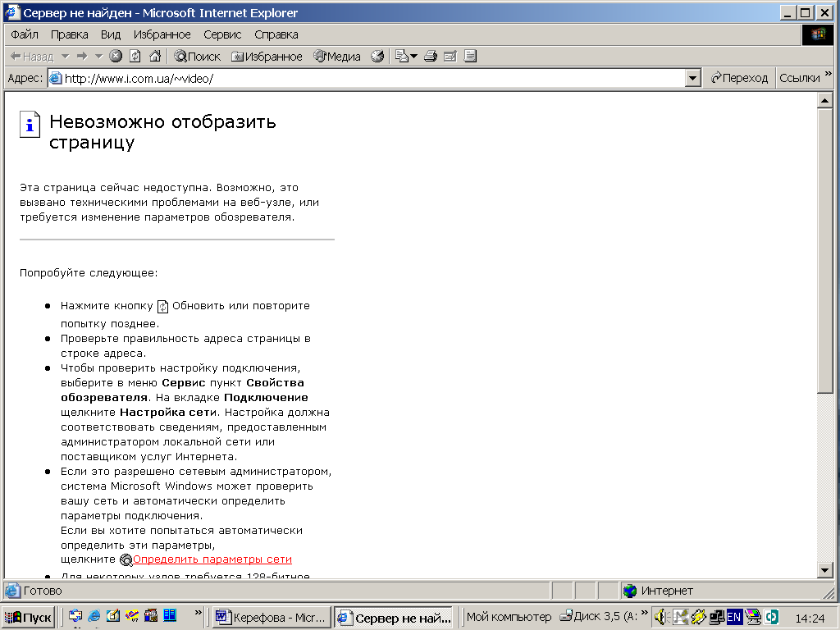Click the volume speaker tray icon
840x630 pixels.
[661, 618]
